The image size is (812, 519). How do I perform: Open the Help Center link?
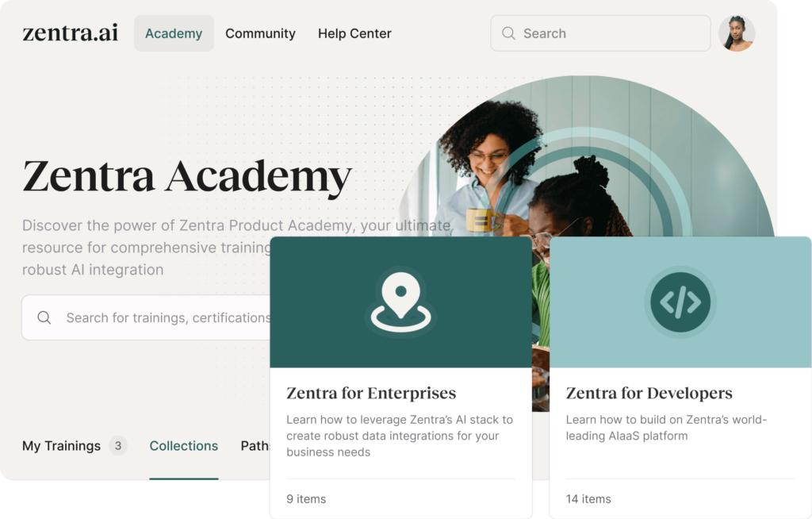pyautogui.click(x=354, y=33)
